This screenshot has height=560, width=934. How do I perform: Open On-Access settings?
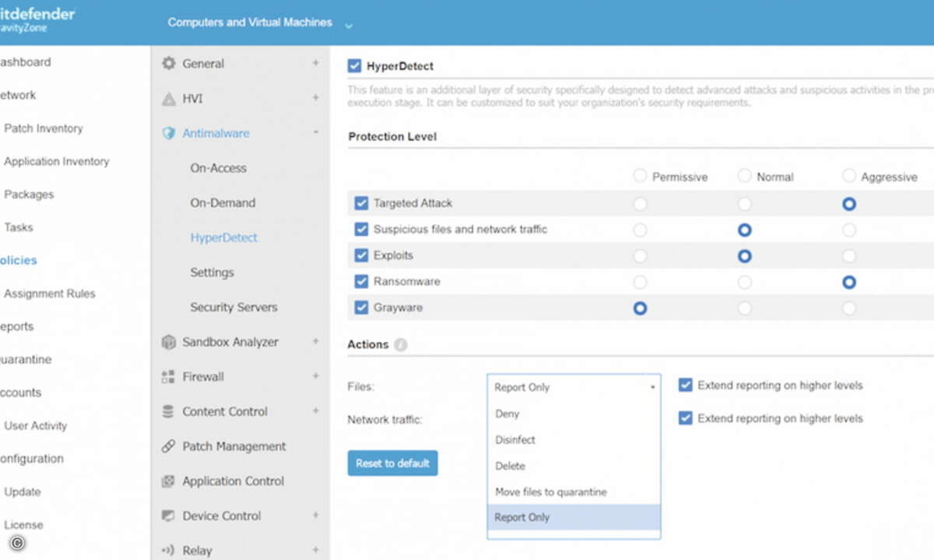pos(218,168)
